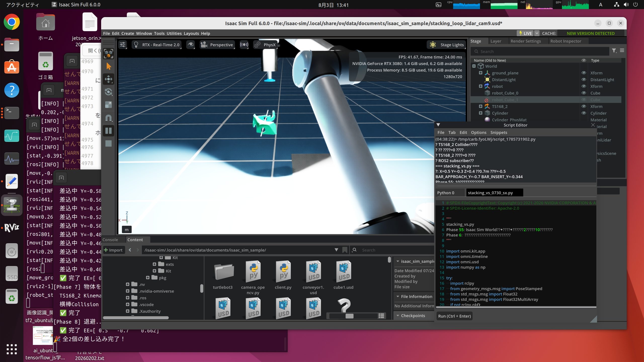Screen dimensions: 644x362
Task: Click Run (Ctrl + Enter) button
Action: [454, 316]
